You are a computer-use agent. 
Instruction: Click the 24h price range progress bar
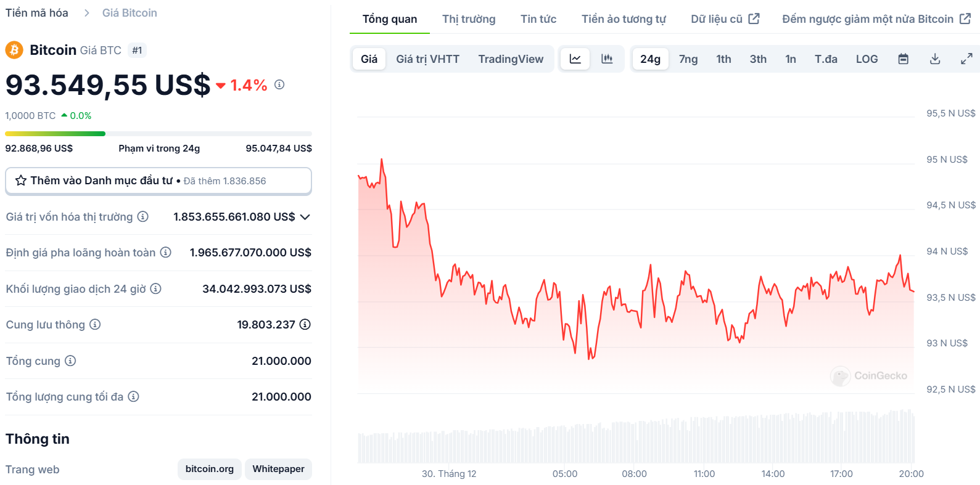pyautogui.click(x=159, y=134)
